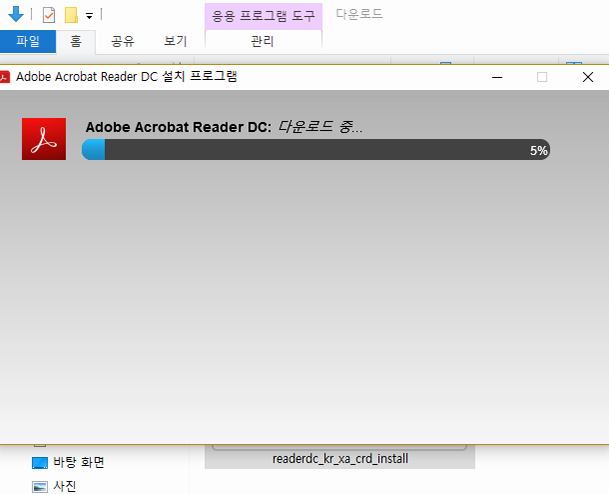Click the New Folder icon in quick access toolbar

[x=71, y=15]
